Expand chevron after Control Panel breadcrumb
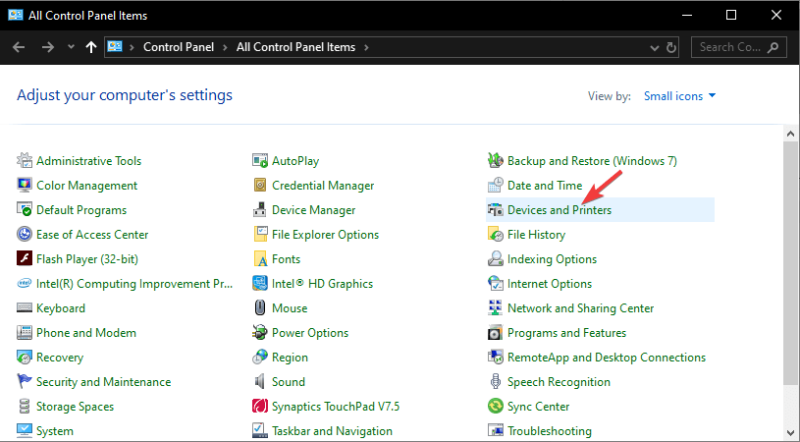The height and width of the screenshot is (442, 800). pos(225,47)
